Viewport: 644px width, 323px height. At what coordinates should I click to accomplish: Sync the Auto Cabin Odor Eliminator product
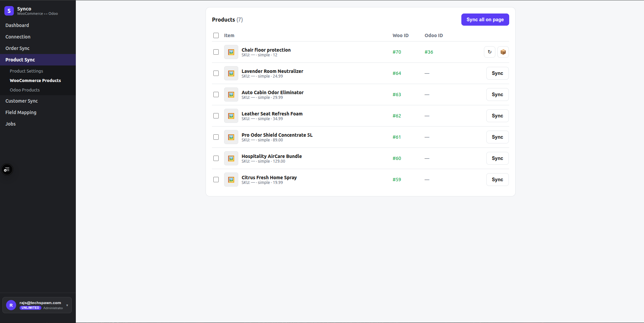pos(497,95)
